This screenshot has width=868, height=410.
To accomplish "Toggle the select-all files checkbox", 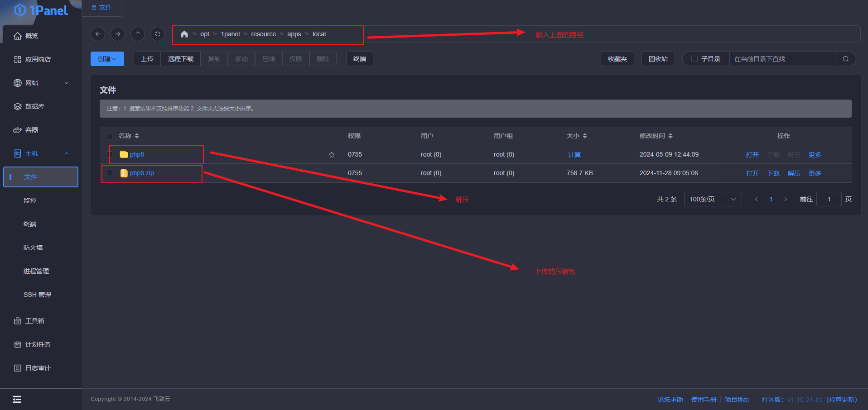I will pyautogui.click(x=109, y=136).
